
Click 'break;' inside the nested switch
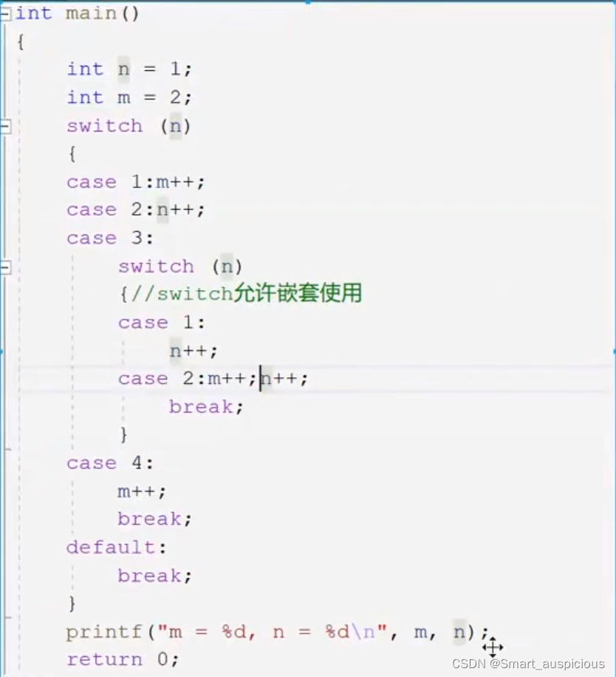206,407
